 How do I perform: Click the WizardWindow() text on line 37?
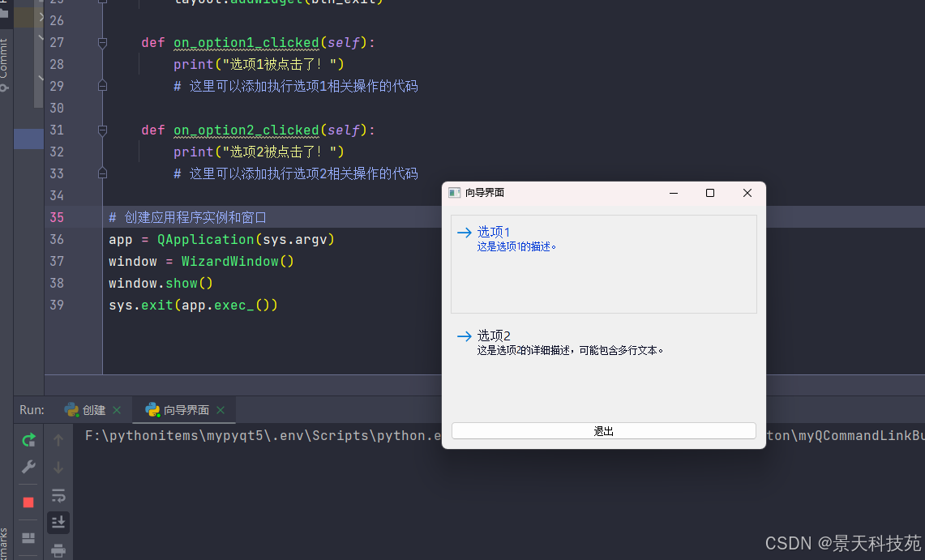[x=238, y=261]
